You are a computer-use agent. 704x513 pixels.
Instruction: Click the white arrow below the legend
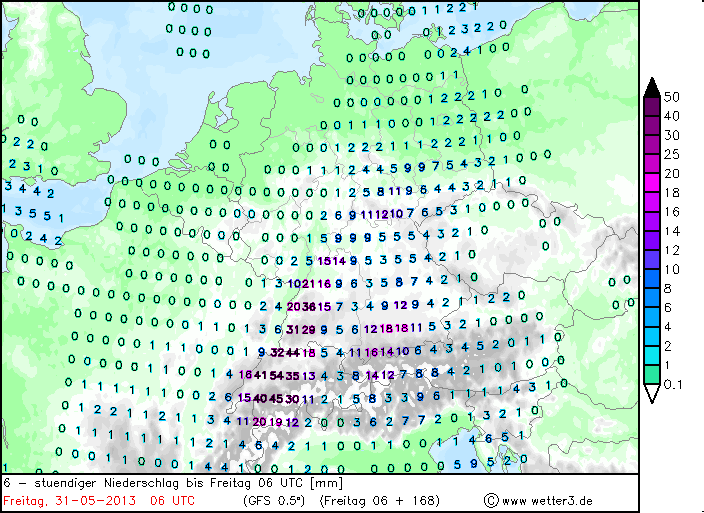click(x=652, y=393)
